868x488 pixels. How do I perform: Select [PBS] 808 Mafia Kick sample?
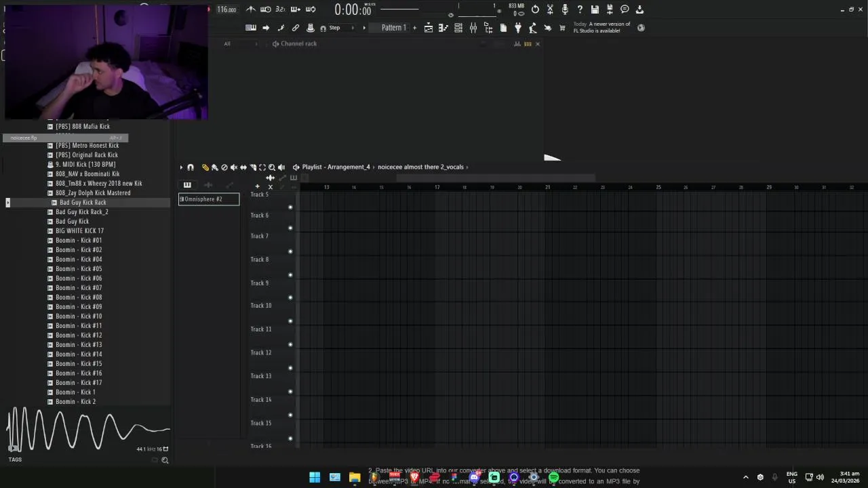[82, 127]
